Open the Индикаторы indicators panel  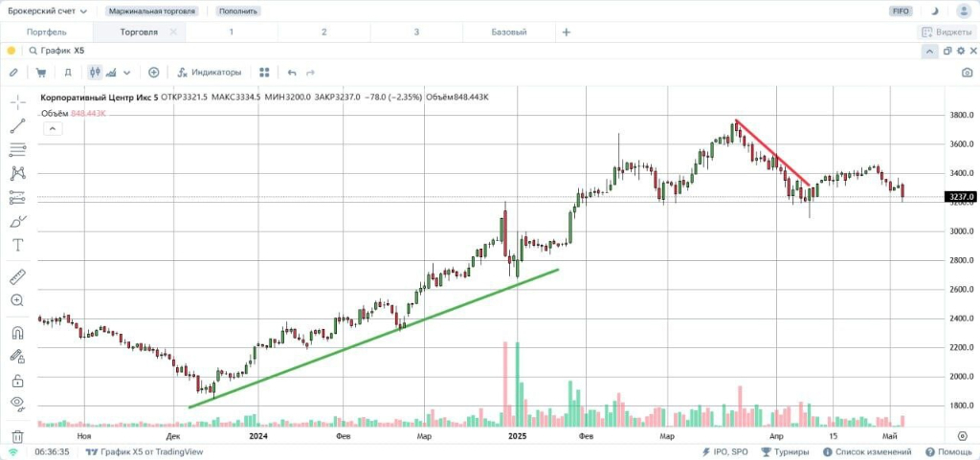tap(209, 72)
